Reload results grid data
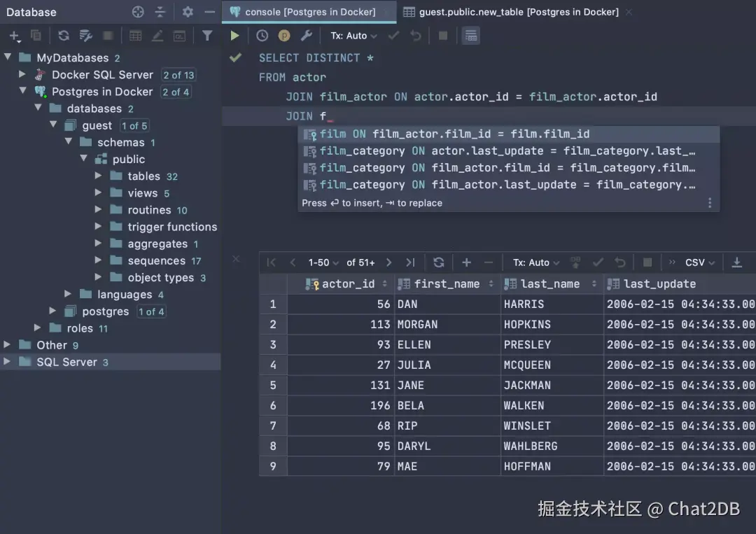This screenshot has height=534, width=756. 438,262
